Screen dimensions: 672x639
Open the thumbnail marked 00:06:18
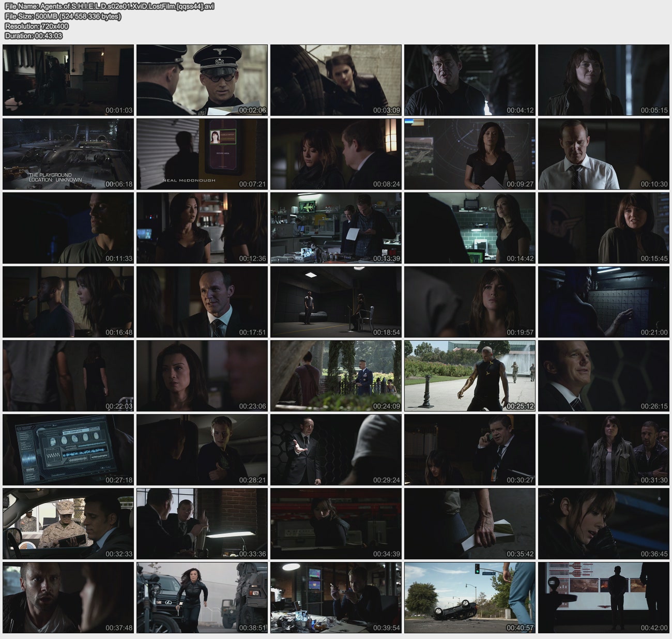pyautogui.click(x=68, y=154)
